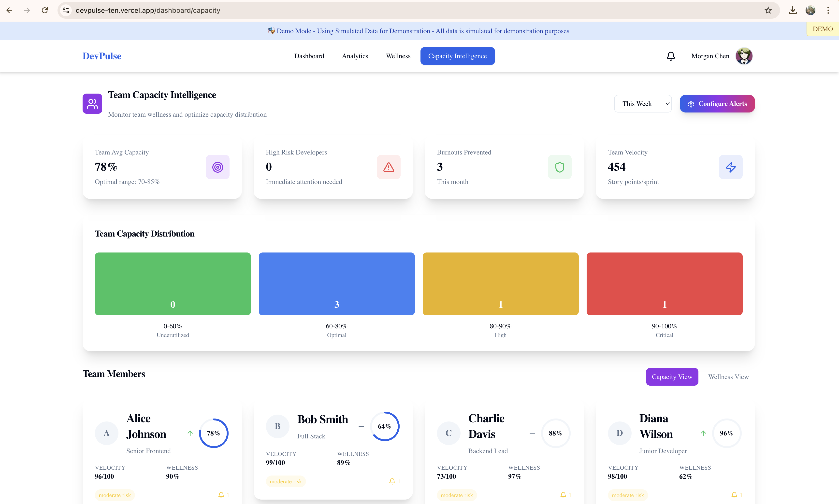Click the green shield icon on Burnouts Prevented

tap(559, 167)
